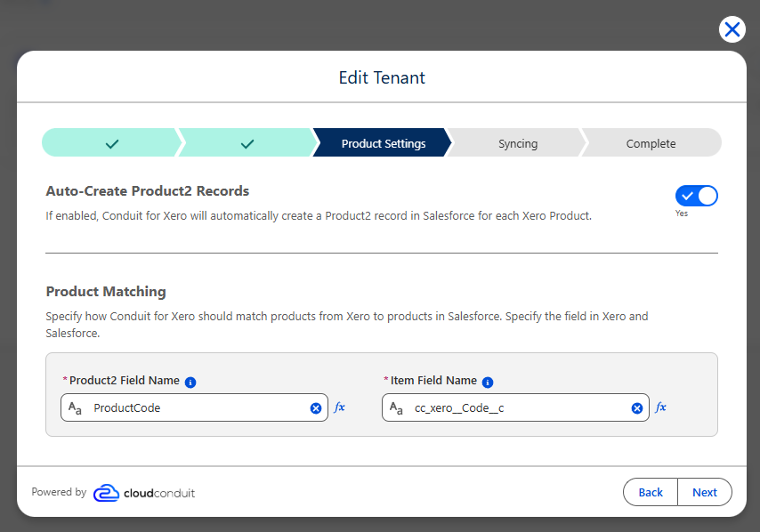The image size is (760, 532).
Task: Select the Complete step
Action: coord(651,143)
